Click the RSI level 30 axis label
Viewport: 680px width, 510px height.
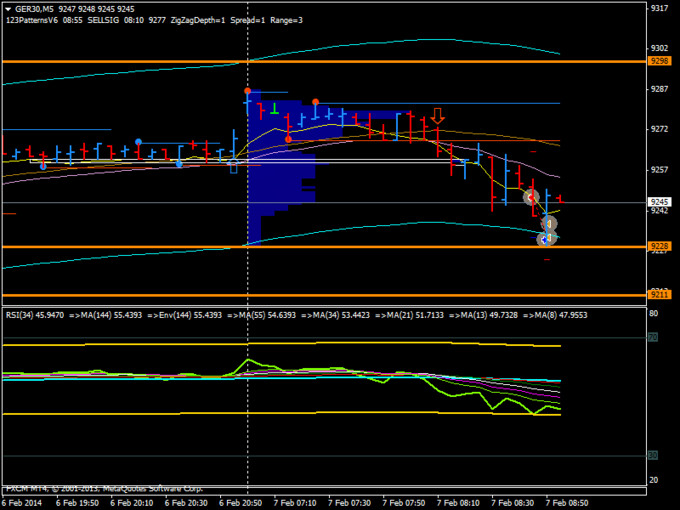pyautogui.click(x=652, y=455)
